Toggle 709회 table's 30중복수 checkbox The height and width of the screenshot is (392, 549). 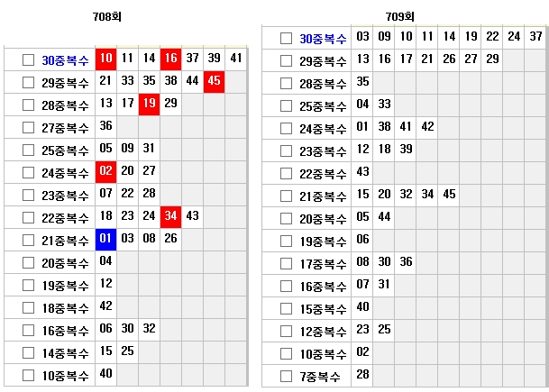click(x=286, y=38)
